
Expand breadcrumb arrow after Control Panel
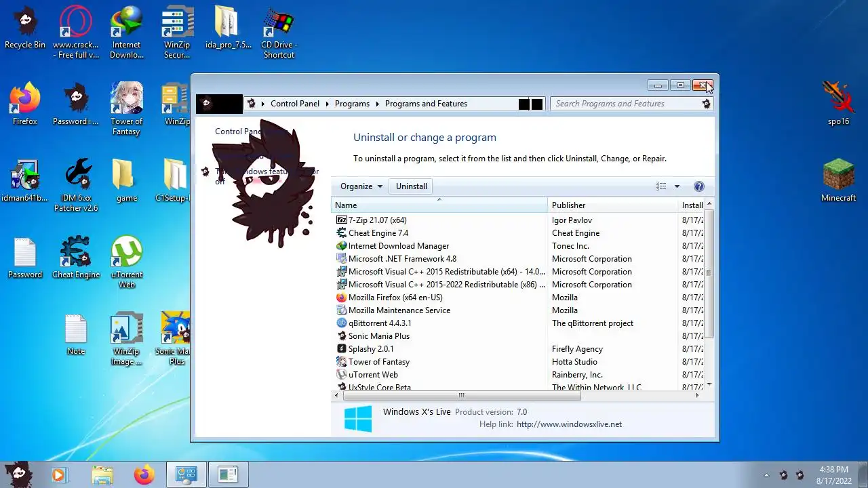tap(327, 104)
